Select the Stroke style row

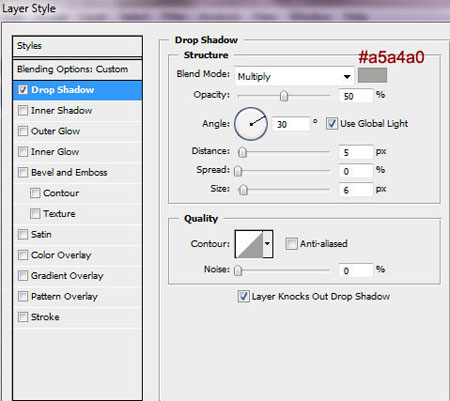[77, 317]
